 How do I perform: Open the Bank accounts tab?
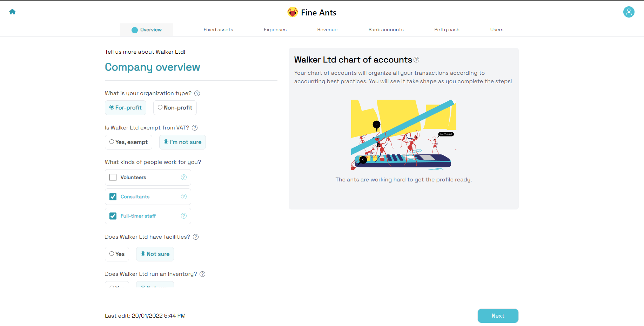click(x=385, y=30)
